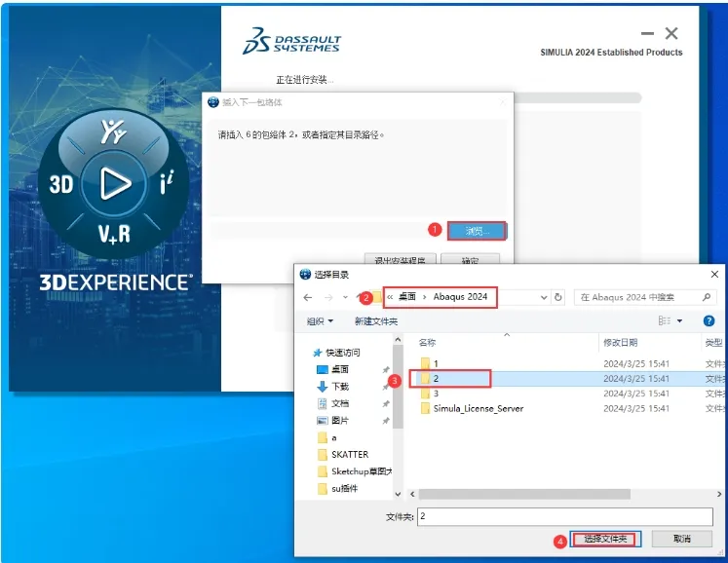Click Abaqus 2024 in the address breadcrumb

pos(460,296)
